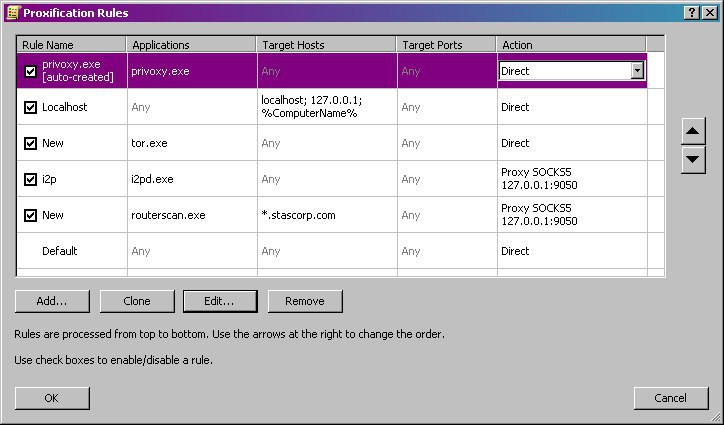
Task: Click the *.stascorp.com target host cell
Action: click(327, 215)
